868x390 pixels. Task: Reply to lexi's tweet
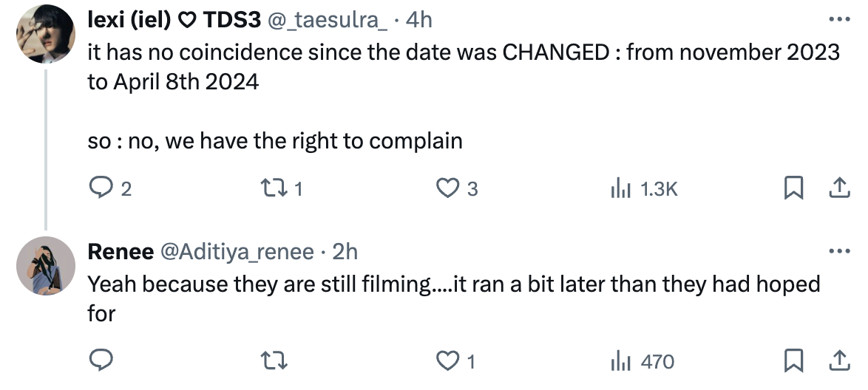[100, 189]
